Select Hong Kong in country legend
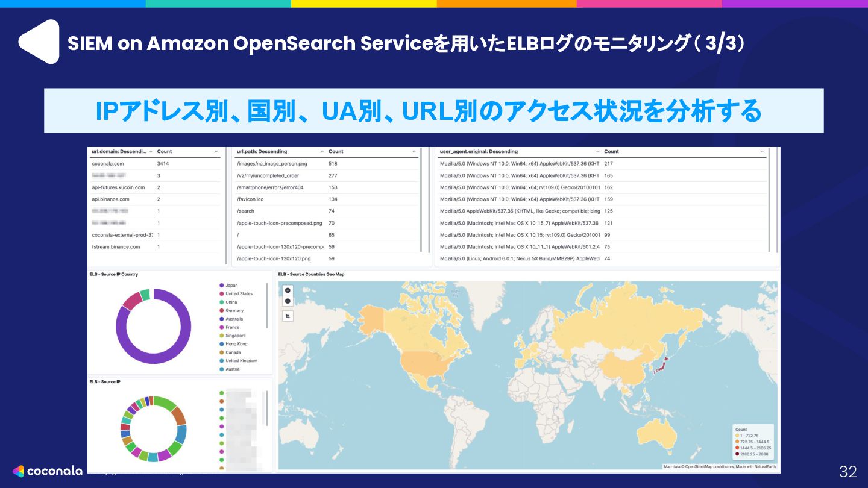This screenshot has height=488, width=868. point(236,344)
